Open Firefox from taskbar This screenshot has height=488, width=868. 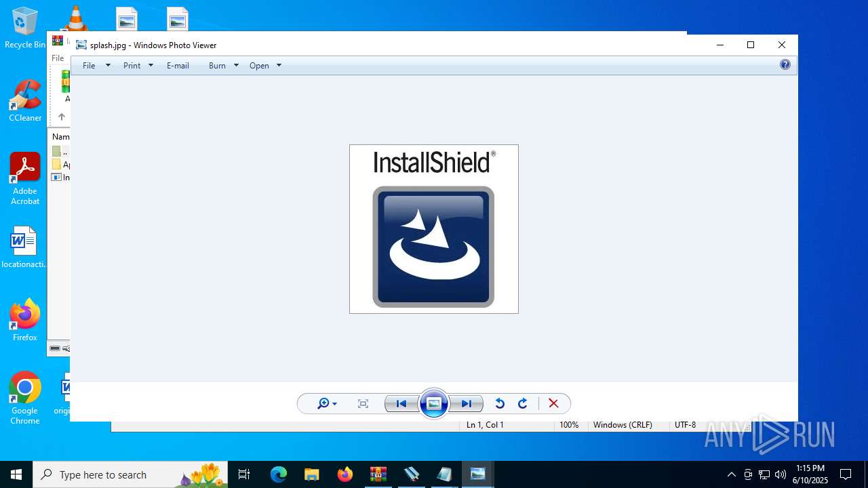click(344, 474)
